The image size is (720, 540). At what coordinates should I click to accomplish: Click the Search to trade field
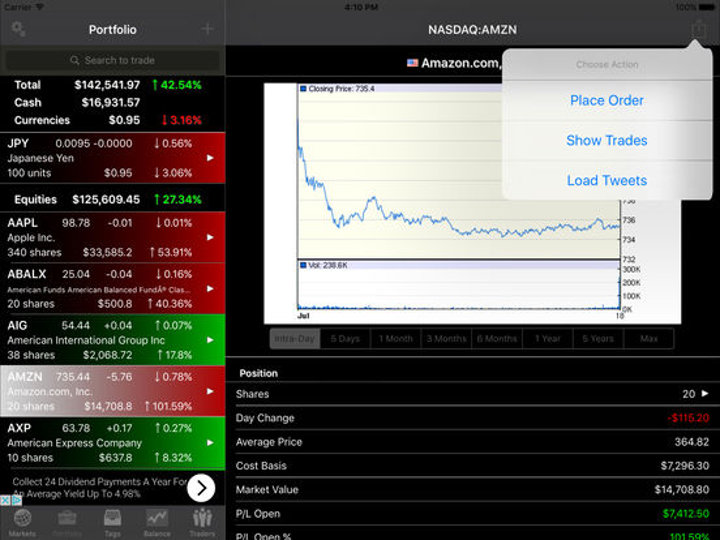[x=112, y=60]
